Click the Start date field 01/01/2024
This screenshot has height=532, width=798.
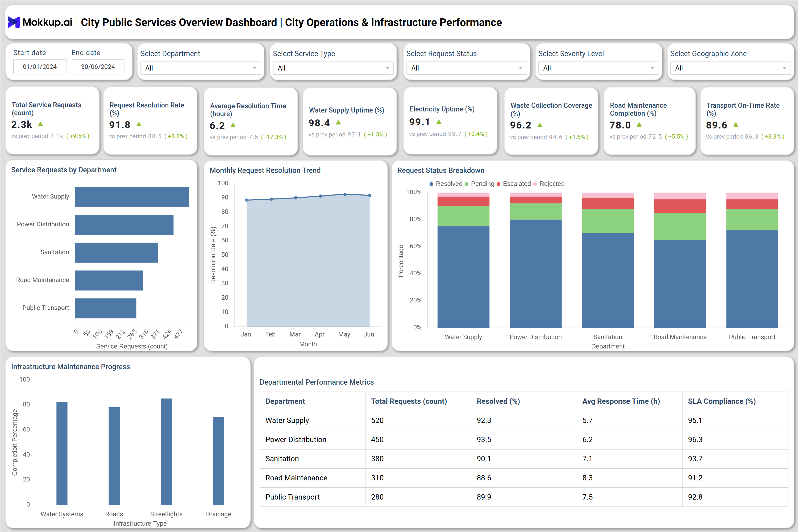[40, 67]
